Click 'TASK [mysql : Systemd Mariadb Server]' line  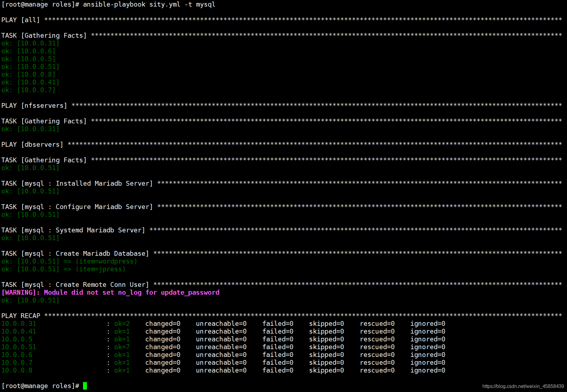click(281, 230)
